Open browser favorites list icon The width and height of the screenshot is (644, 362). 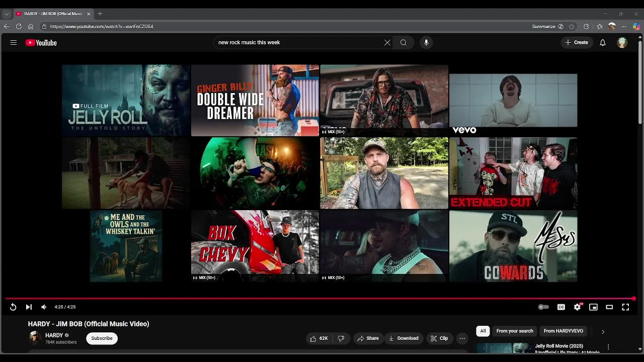599,27
